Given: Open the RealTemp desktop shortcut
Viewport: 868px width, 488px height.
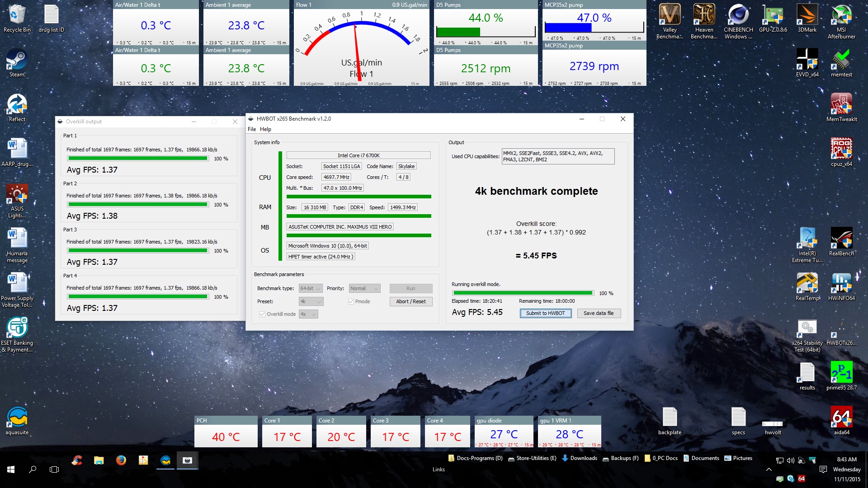Looking at the screenshot, I should click(807, 287).
